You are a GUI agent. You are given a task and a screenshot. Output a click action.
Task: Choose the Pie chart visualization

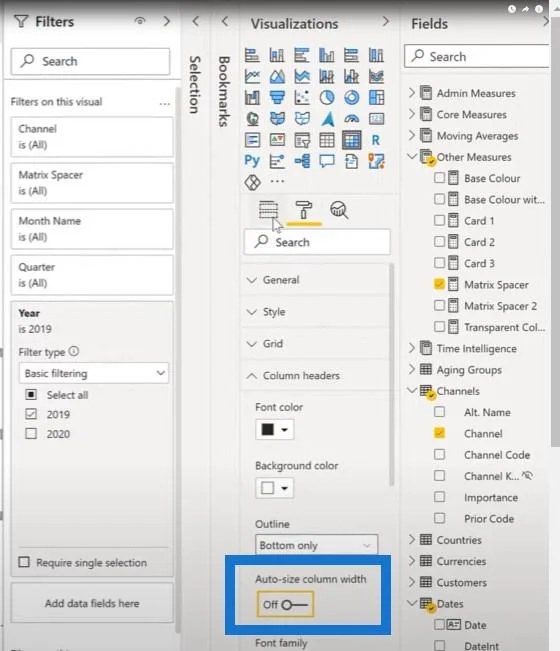(327, 98)
